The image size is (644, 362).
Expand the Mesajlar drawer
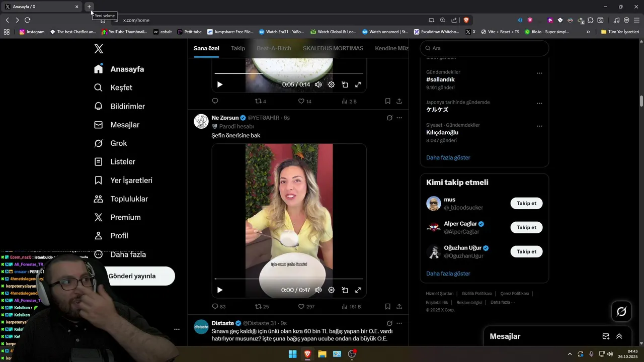point(619,336)
